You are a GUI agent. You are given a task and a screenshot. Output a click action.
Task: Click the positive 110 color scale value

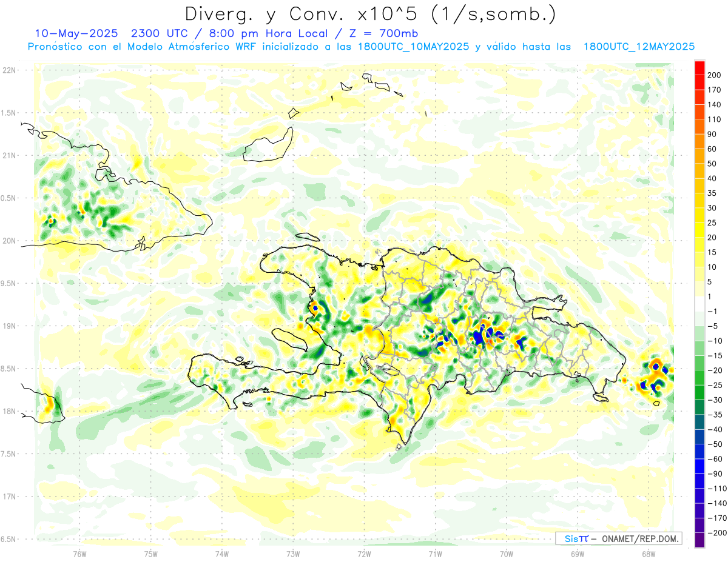715,119
